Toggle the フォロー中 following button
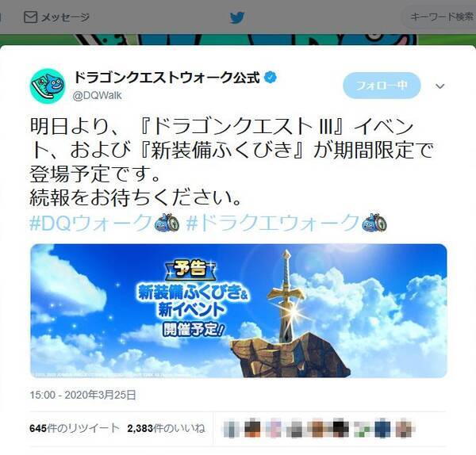The image size is (476, 455). click(382, 86)
